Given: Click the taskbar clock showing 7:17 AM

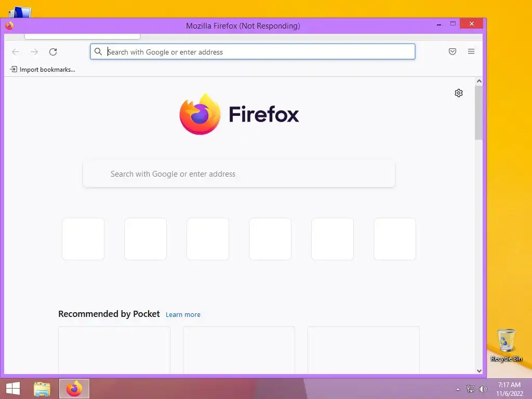Looking at the screenshot, I should coord(509,389).
